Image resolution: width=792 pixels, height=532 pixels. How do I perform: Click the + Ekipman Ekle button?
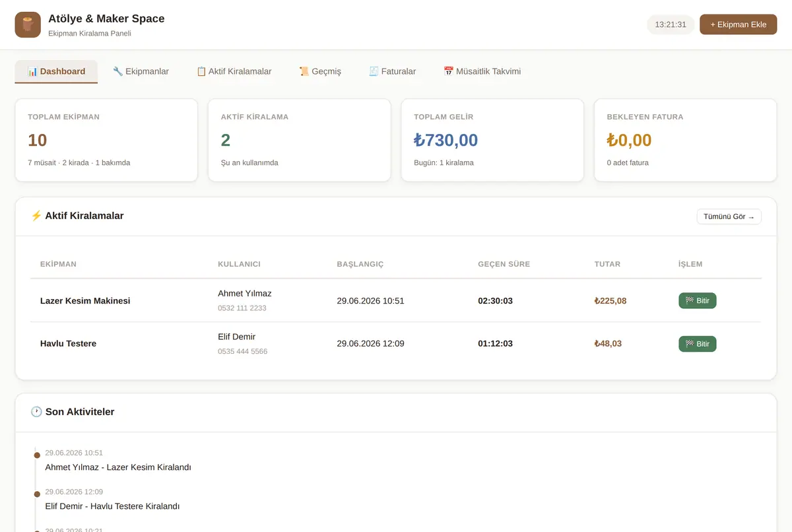[x=738, y=24]
